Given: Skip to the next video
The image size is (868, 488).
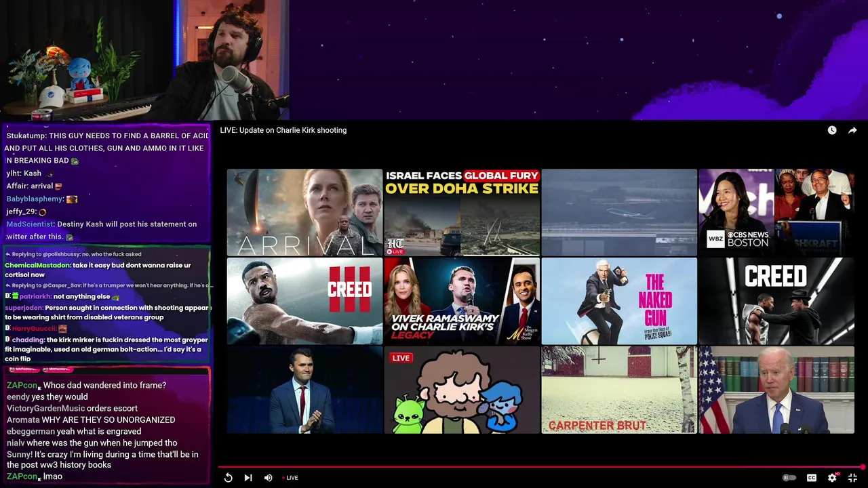Looking at the screenshot, I should pyautogui.click(x=248, y=478).
